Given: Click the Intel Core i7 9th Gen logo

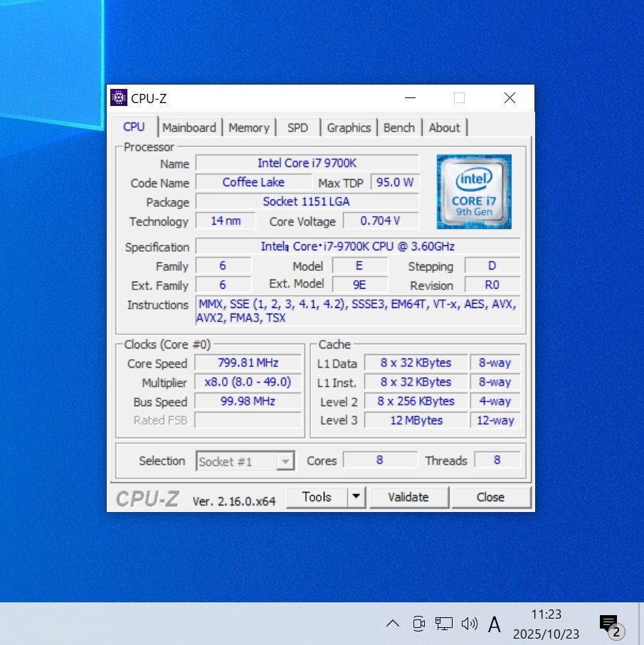Looking at the screenshot, I should pyautogui.click(x=474, y=192).
